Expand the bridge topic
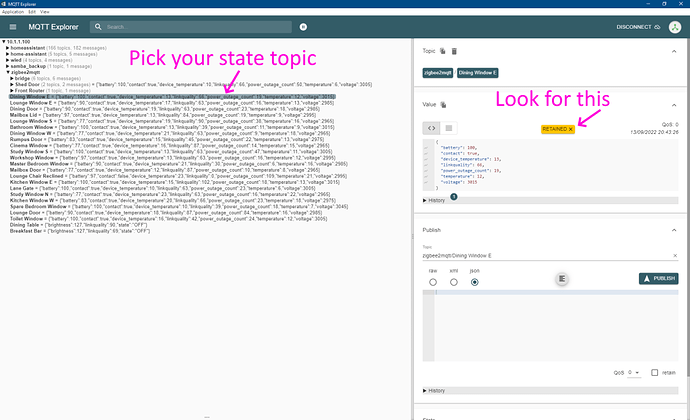 click(x=12, y=78)
